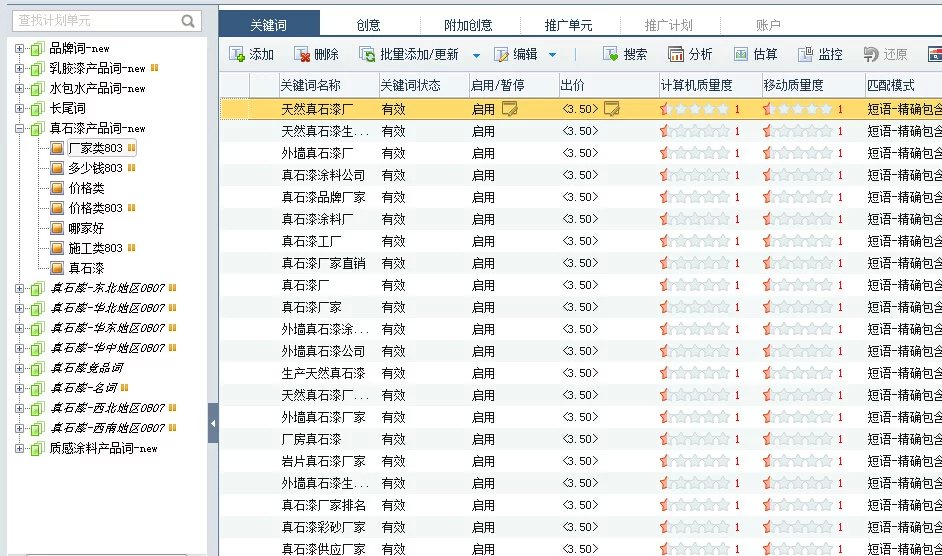Switch to the 推广单元 tab
This screenshot has height=556, width=942.
[568, 25]
